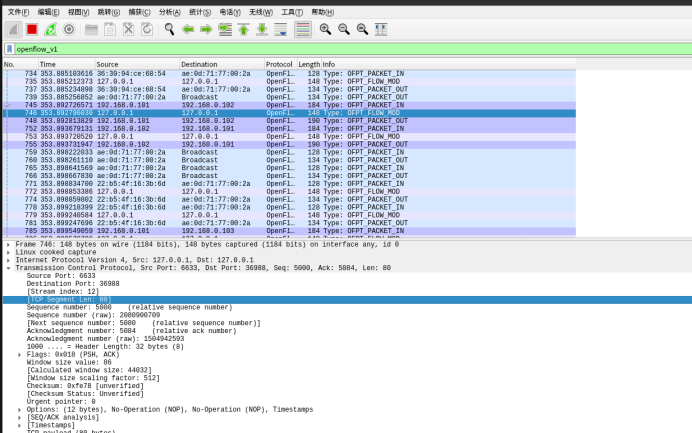This screenshot has width=692, height=433.
Task: Go back in packet history (left arrow)
Action: click(x=188, y=30)
